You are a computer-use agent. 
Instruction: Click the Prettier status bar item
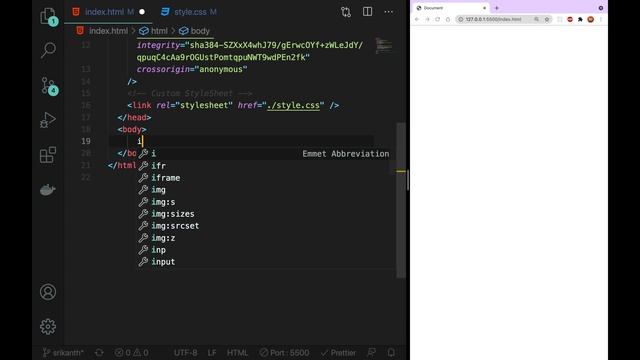(x=338, y=353)
